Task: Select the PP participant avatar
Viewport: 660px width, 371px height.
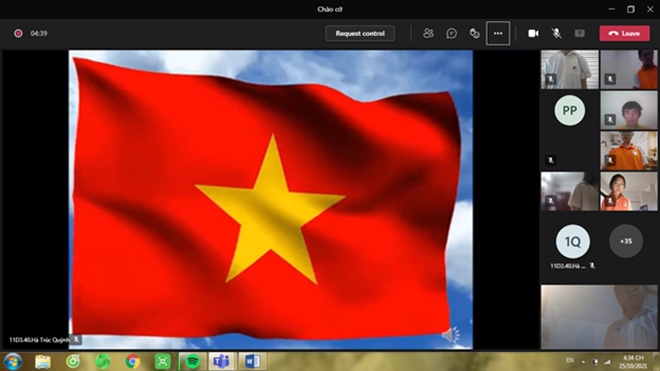Action: pyautogui.click(x=570, y=110)
